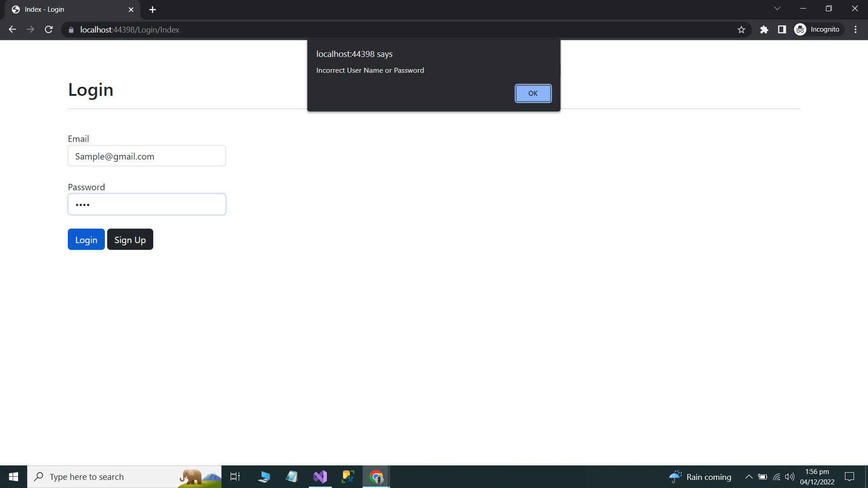Open the browser Extensions menu
The height and width of the screenshot is (488, 868).
[x=764, y=29]
